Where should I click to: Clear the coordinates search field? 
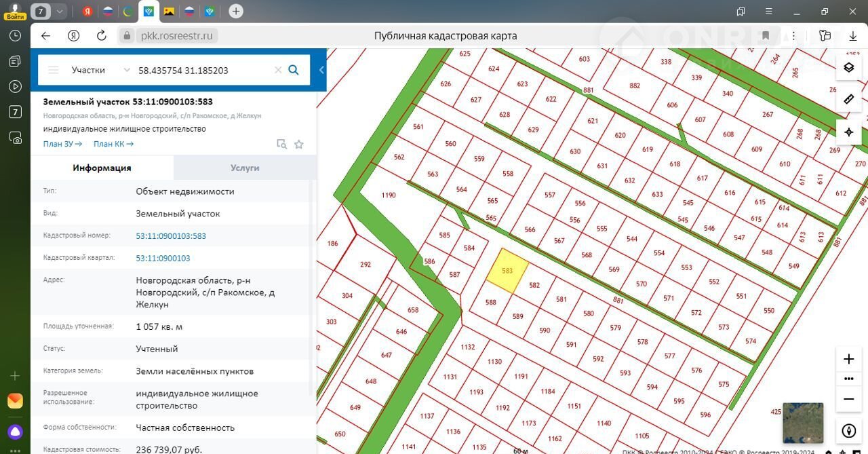(x=277, y=70)
